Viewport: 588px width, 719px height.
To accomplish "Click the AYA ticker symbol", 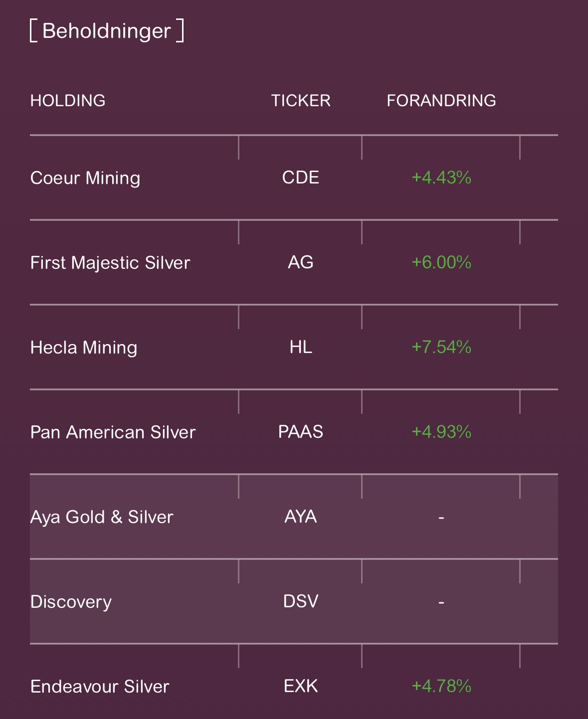I will 301,517.
